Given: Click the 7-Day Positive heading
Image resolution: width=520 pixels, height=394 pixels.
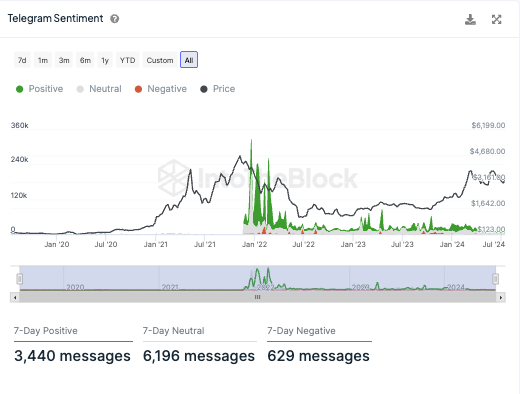Looking at the screenshot, I should point(46,331).
